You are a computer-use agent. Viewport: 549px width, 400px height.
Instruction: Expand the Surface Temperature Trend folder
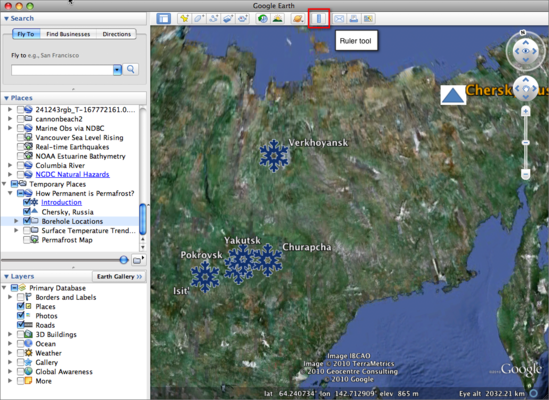click(x=16, y=230)
